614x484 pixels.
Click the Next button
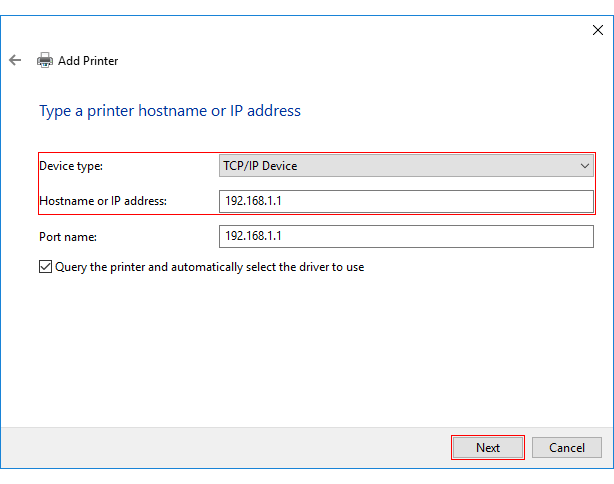point(488,447)
